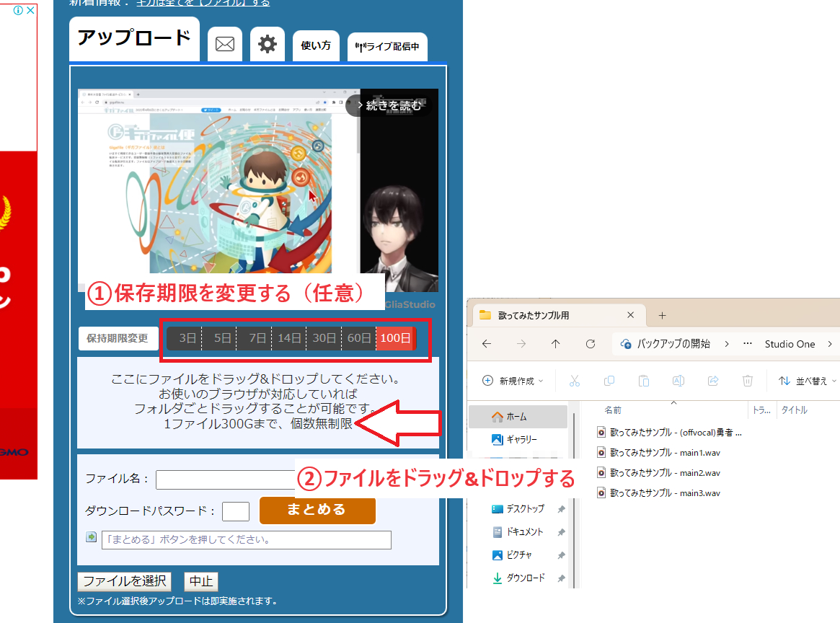Set retention period to 14日

(x=289, y=338)
